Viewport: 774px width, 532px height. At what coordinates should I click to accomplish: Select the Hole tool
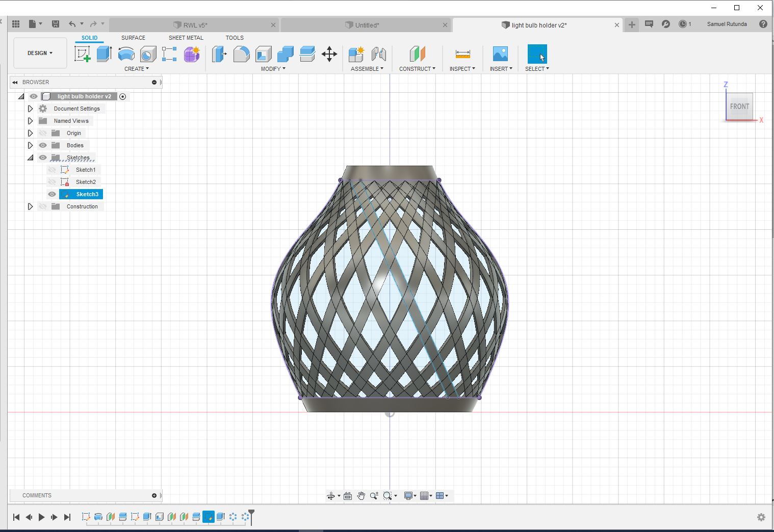[148, 54]
